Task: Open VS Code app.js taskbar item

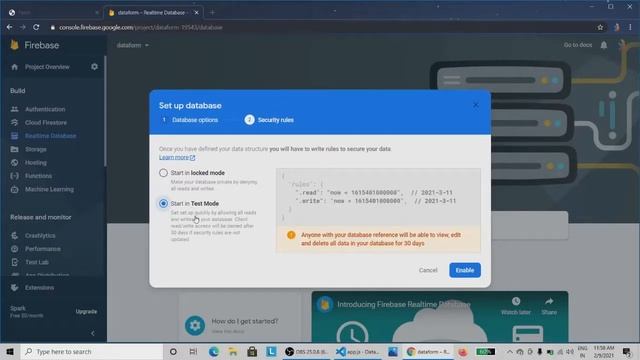Action: (358, 351)
